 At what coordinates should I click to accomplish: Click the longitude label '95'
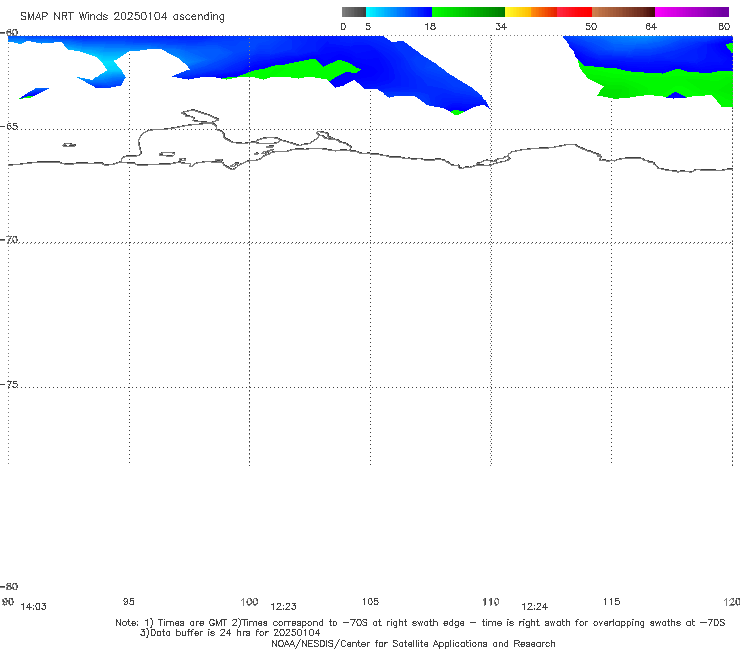[x=128, y=601]
